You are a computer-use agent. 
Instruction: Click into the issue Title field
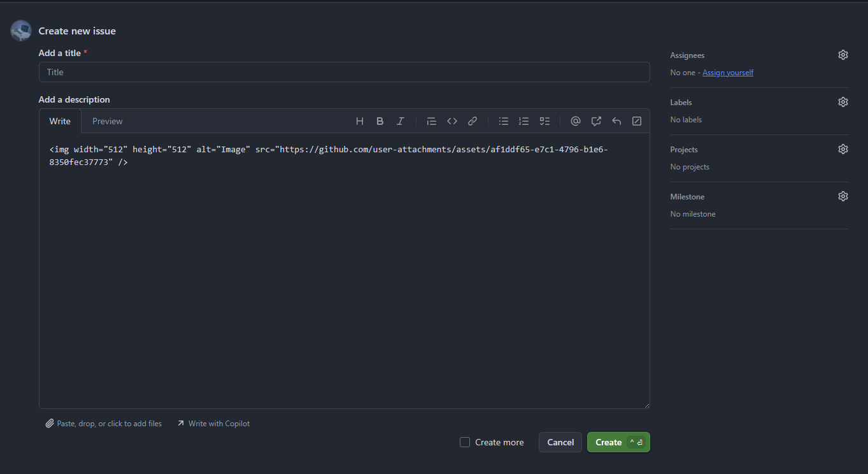pyautogui.click(x=344, y=72)
